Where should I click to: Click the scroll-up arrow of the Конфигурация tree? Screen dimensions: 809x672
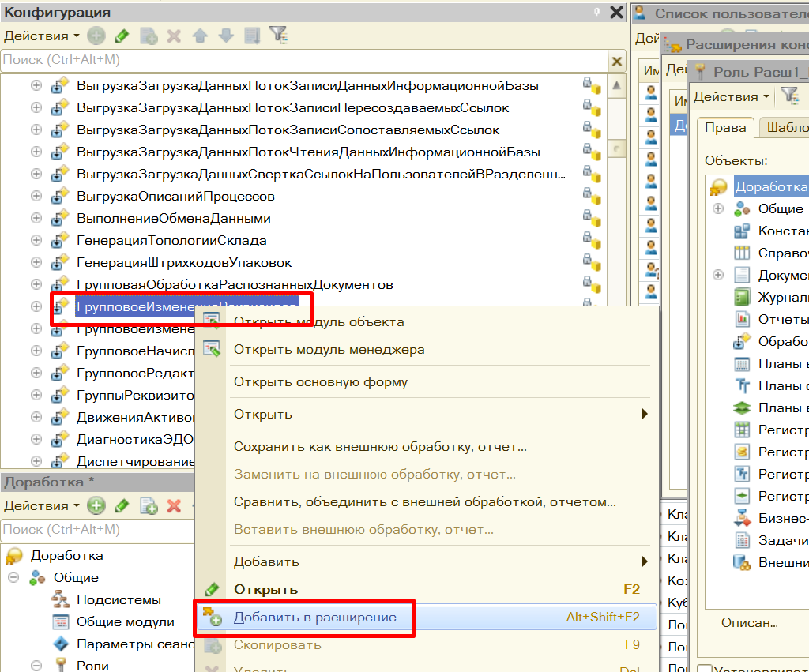point(616,85)
